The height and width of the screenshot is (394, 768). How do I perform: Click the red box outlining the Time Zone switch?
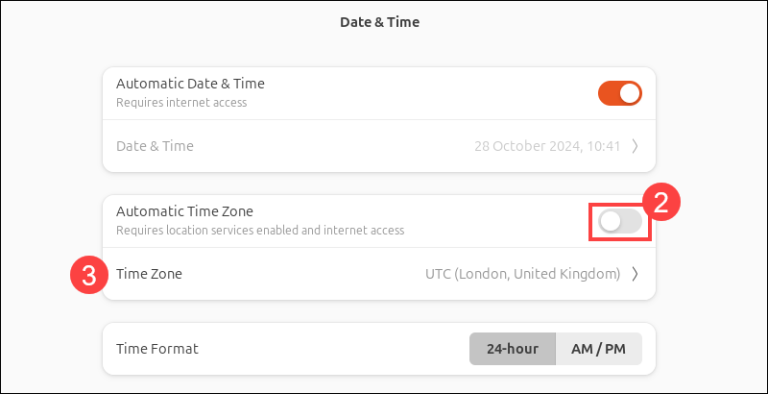(x=620, y=222)
